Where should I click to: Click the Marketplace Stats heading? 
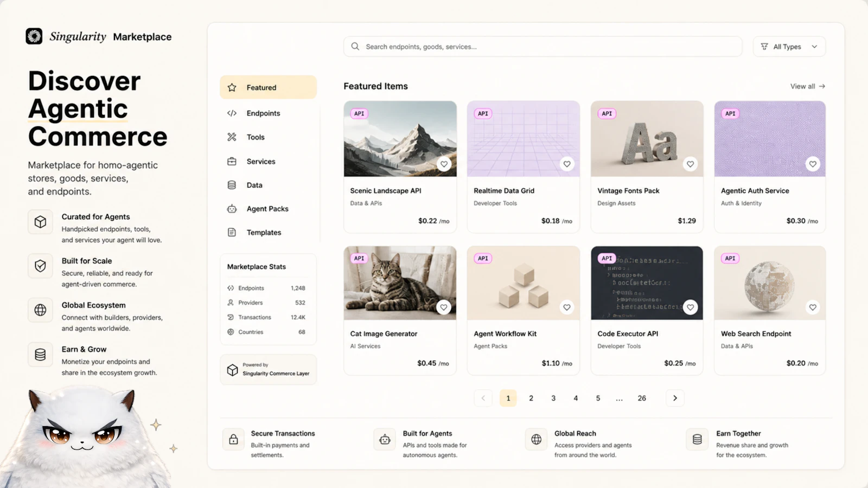[x=257, y=267]
